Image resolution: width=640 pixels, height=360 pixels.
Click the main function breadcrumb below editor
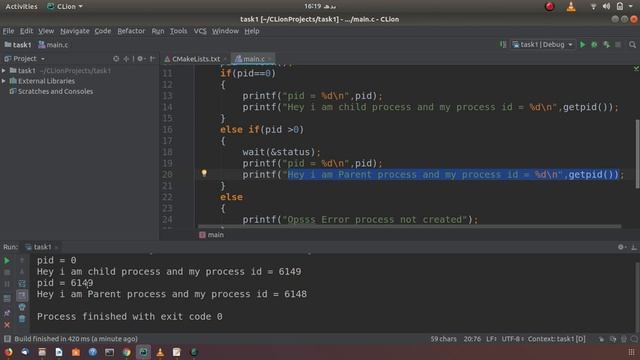pyautogui.click(x=211, y=235)
